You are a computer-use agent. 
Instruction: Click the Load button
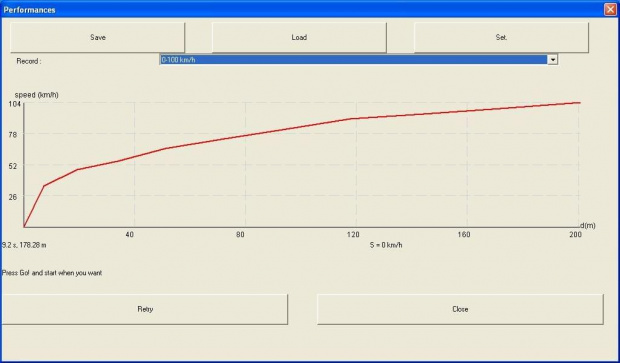[299, 37]
